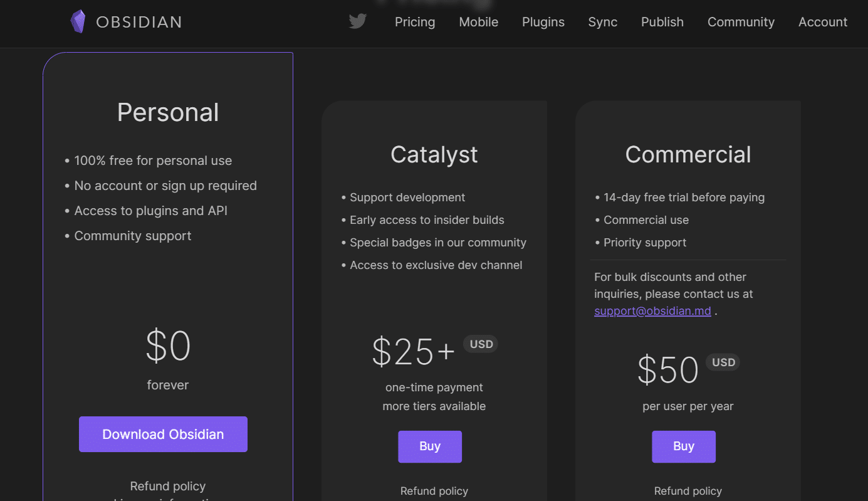Click 'Commercial use' bullet text
The height and width of the screenshot is (501, 868).
coord(646,220)
